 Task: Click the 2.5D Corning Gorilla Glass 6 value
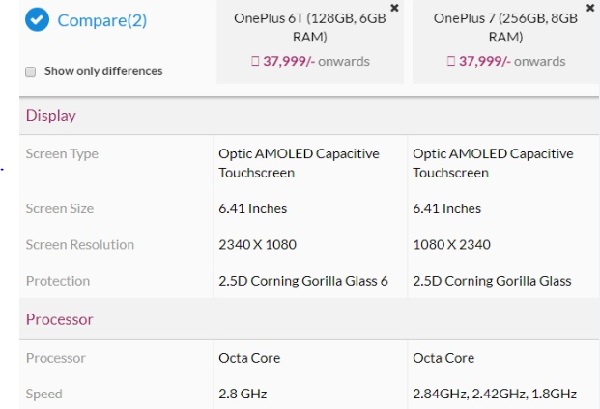coord(303,281)
